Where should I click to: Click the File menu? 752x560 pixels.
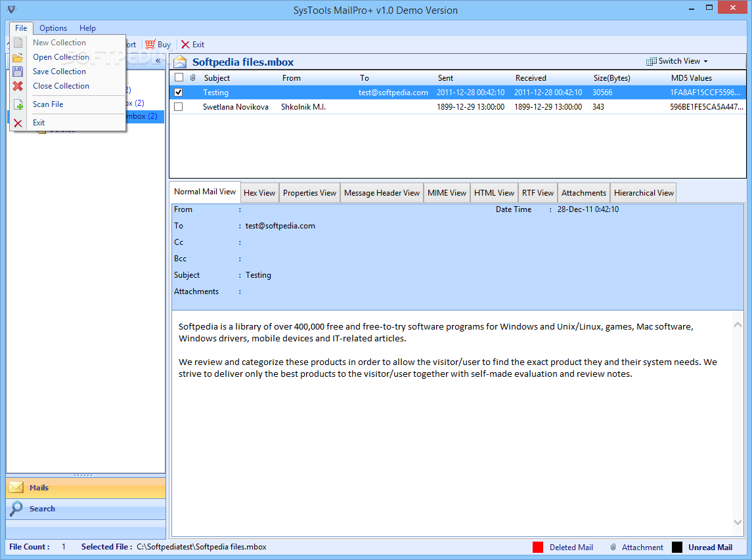tap(21, 28)
